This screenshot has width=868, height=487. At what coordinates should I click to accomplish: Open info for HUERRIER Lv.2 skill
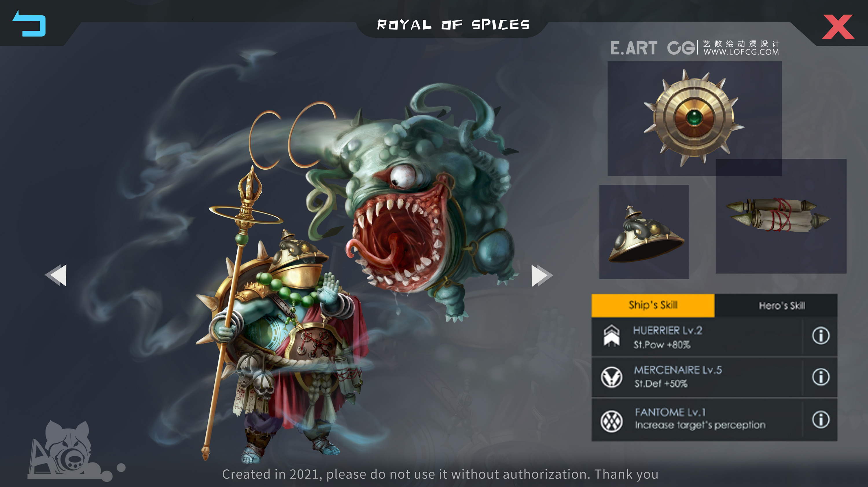click(821, 336)
